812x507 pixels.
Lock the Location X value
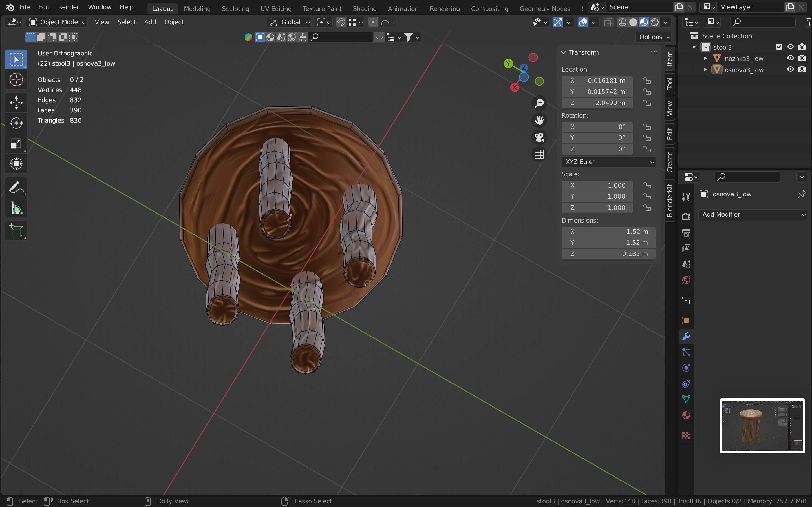click(x=647, y=81)
